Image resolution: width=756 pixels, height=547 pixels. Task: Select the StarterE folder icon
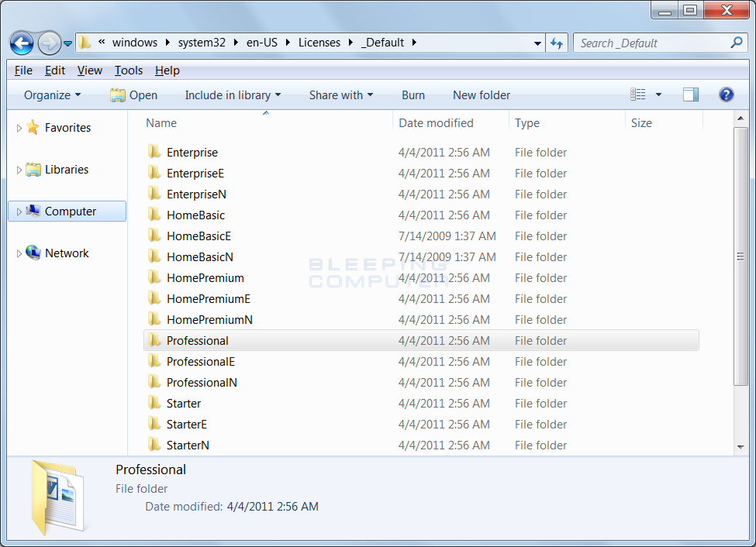click(x=154, y=424)
